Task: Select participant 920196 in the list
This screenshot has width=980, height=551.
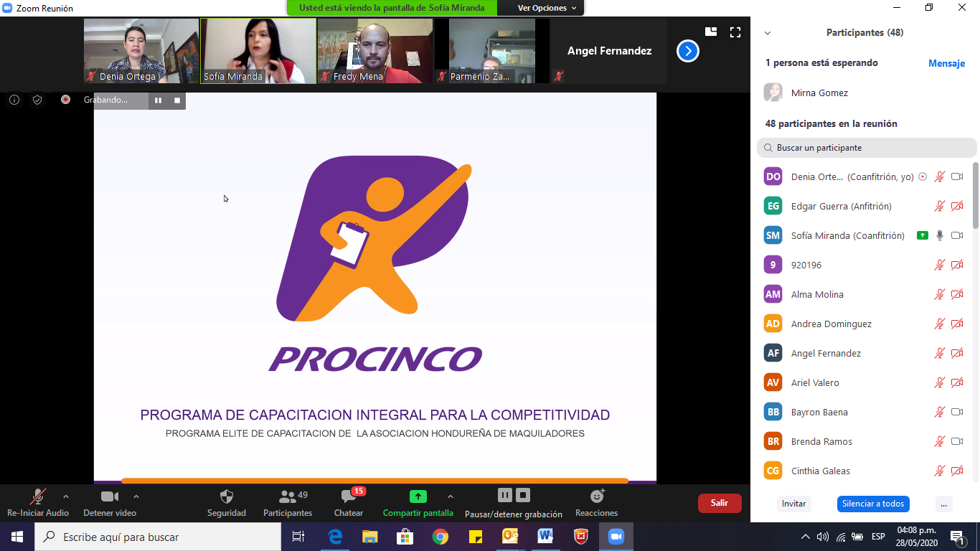Action: tap(865, 265)
